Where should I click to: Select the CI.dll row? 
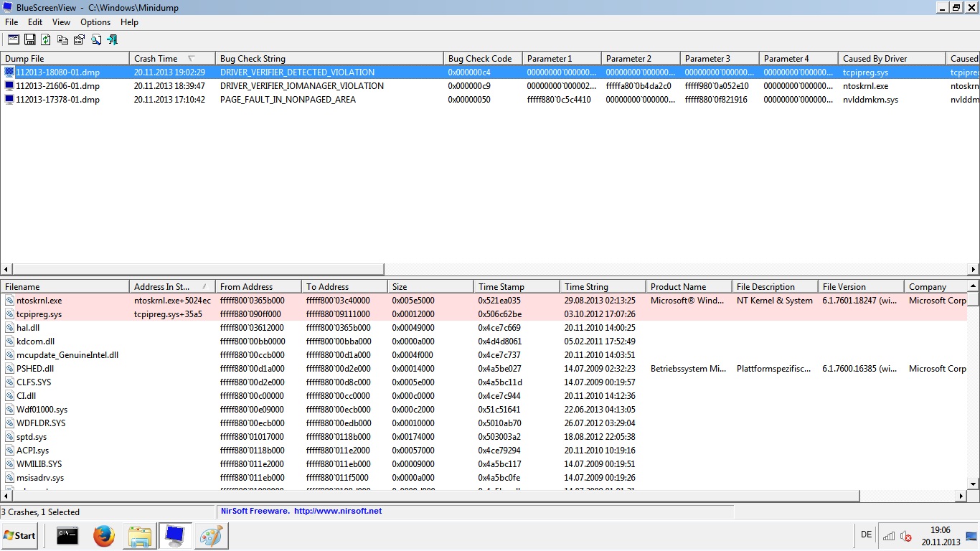click(484, 396)
